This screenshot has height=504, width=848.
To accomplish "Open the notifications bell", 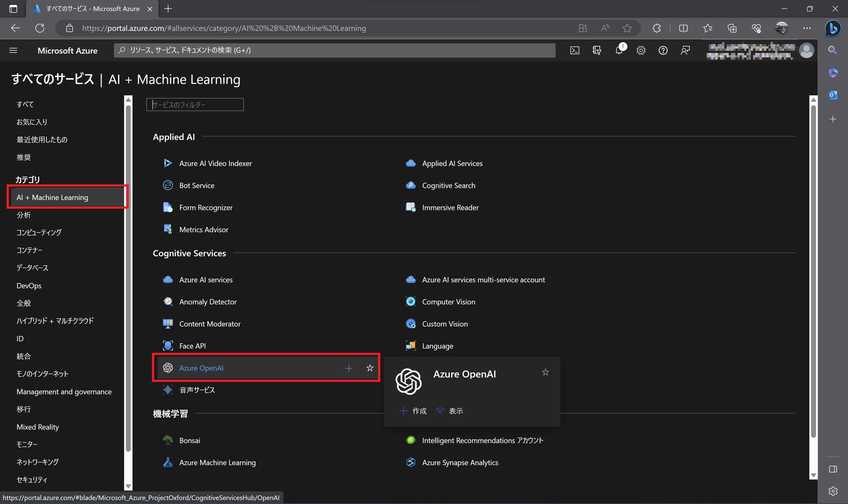I will pos(619,50).
